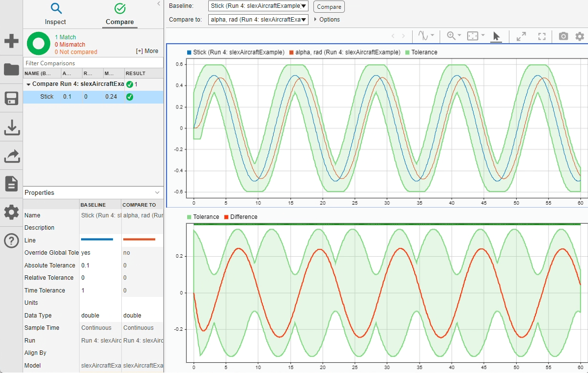Click the Filter Comparisons input field
588x373 pixels.
coord(93,63)
